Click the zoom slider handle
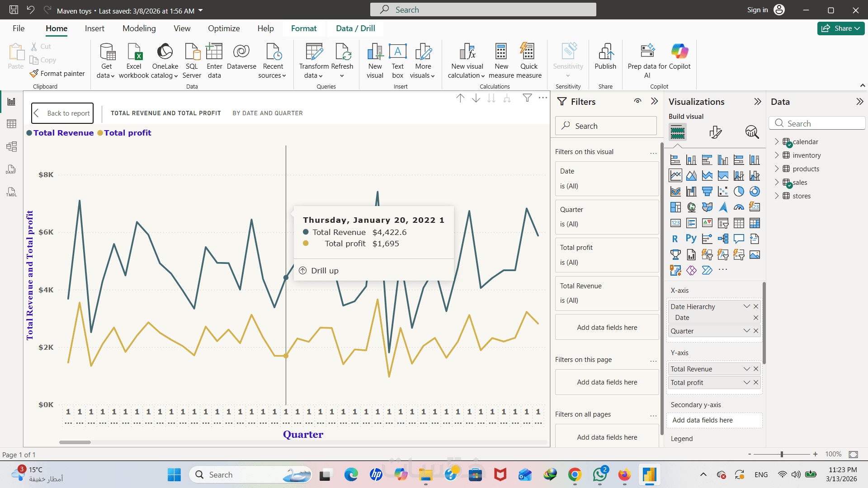Screen dimensions: 868x488 tap(782, 454)
